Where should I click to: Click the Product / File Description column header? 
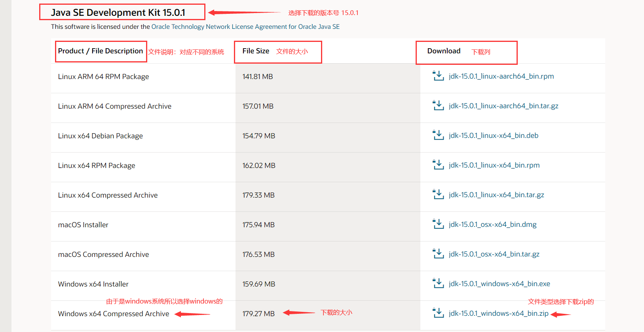click(101, 51)
